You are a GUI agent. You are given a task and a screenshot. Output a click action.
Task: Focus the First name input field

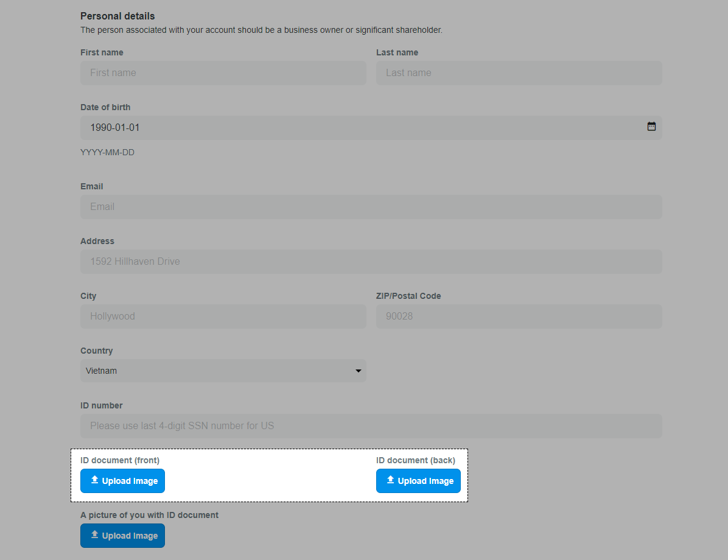tap(223, 73)
